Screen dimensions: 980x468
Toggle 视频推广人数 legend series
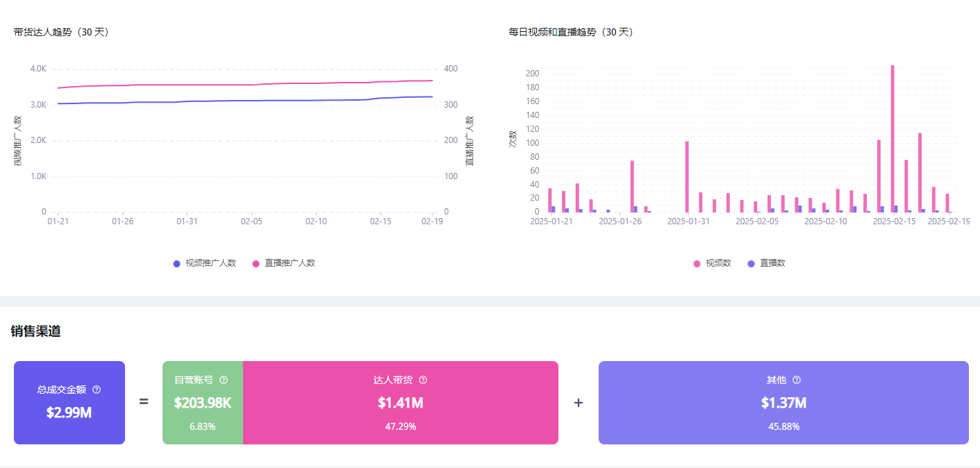(205, 263)
